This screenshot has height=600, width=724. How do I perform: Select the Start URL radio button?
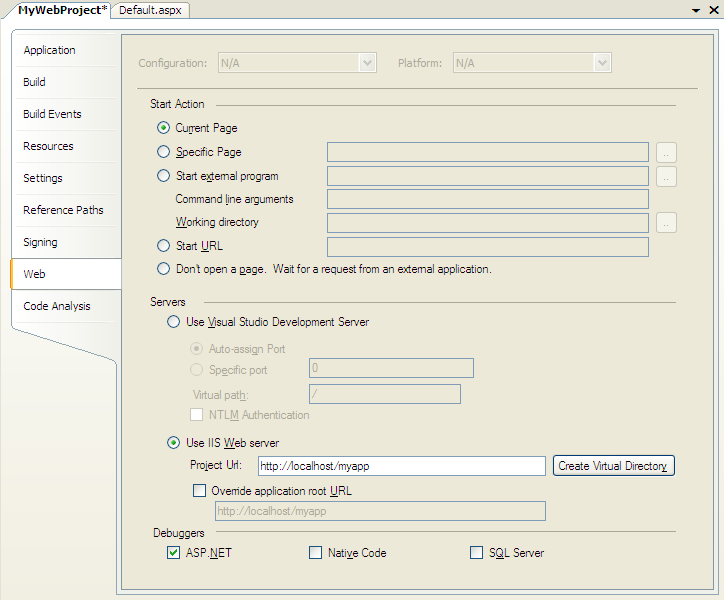(x=164, y=246)
